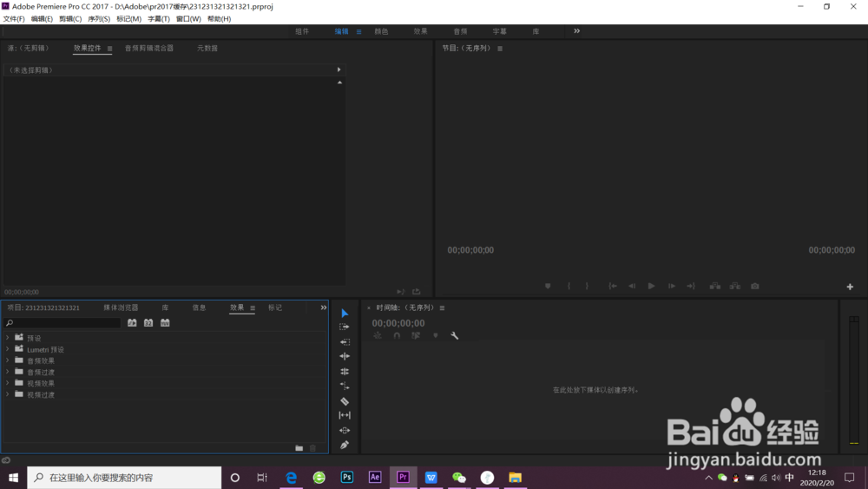Go to In point in Program monitor
Screen dimensions: 868x489
612,287
